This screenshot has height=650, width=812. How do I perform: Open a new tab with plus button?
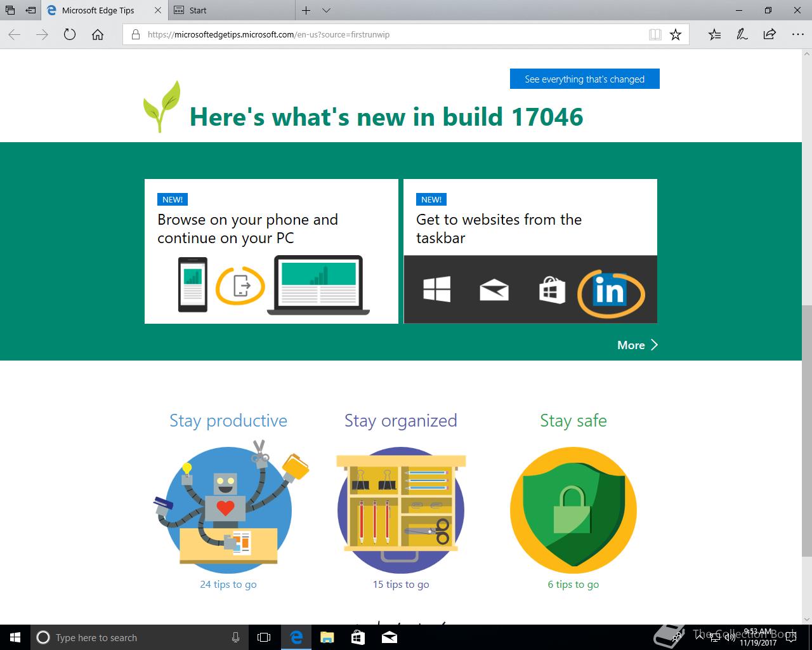[x=306, y=10]
